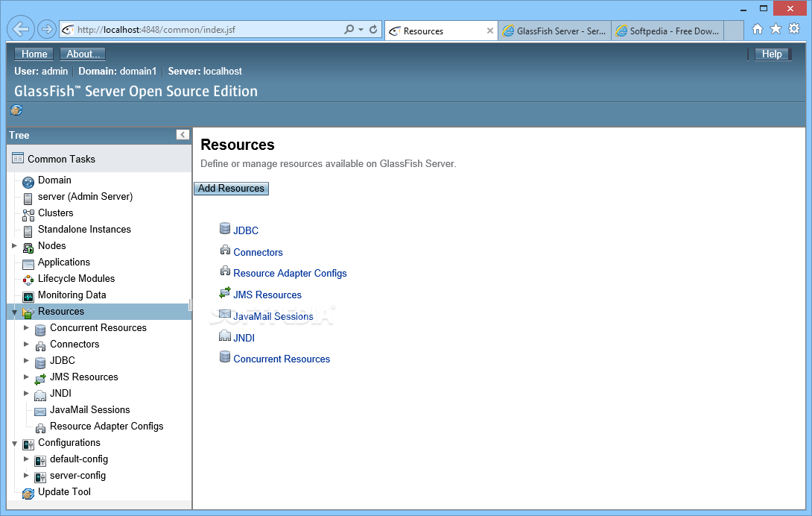Click the Common Tasks icon
Viewport: 812px width, 516px height.
click(x=18, y=158)
